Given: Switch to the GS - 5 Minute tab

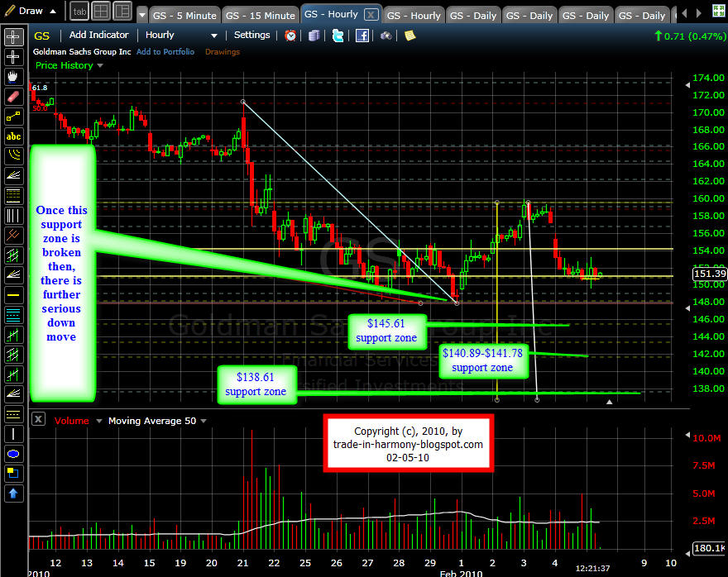Looking at the screenshot, I should [x=184, y=16].
